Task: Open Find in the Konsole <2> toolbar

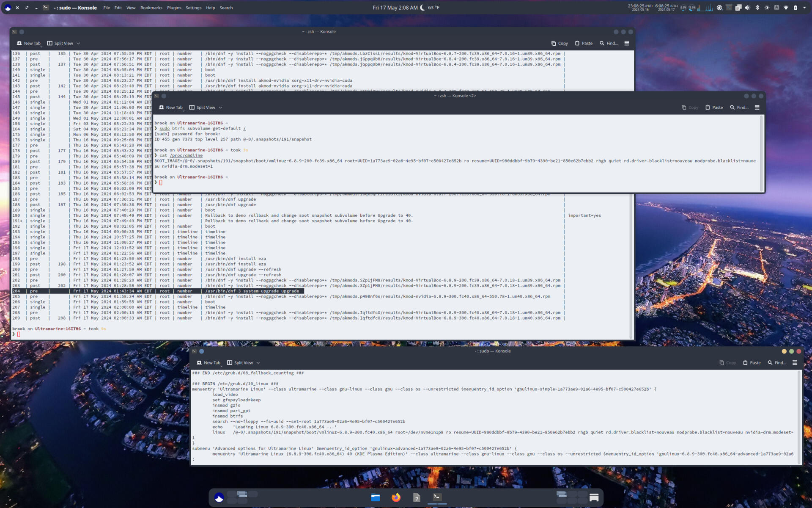Action: click(x=739, y=108)
